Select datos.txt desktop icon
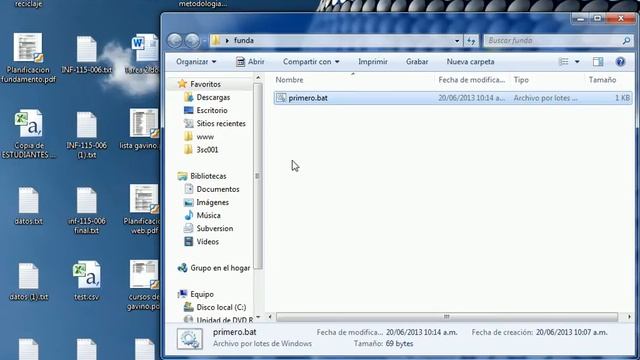This screenshot has height=360, width=640. [x=29, y=206]
